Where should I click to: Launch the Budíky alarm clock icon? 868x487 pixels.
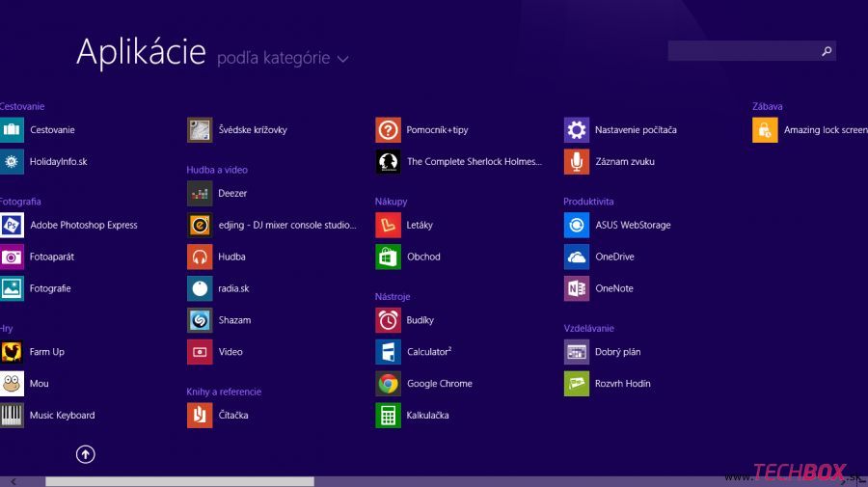point(388,320)
